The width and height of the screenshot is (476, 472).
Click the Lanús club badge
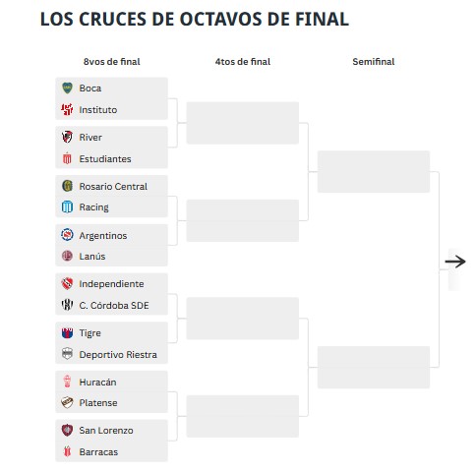click(x=67, y=256)
